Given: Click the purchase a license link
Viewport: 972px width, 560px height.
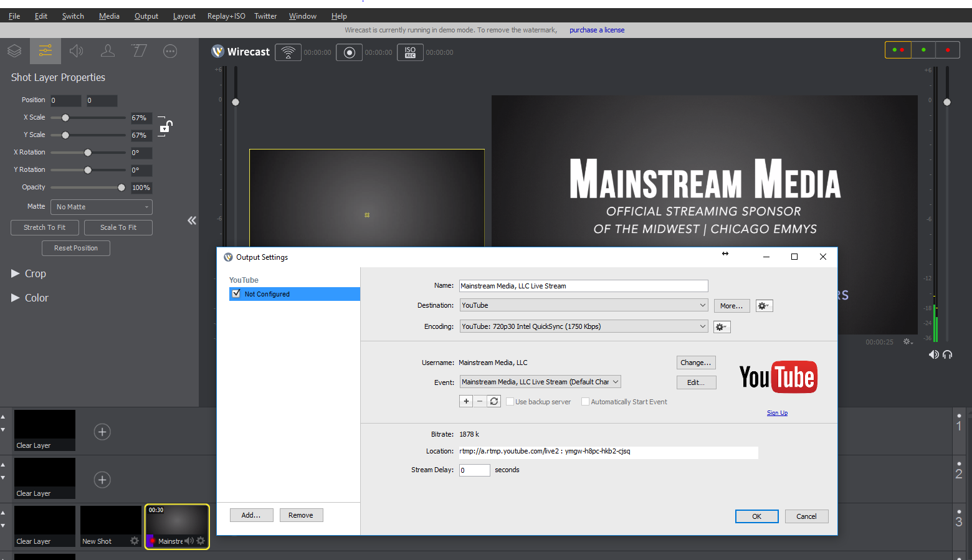Looking at the screenshot, I should click(596, 30).
